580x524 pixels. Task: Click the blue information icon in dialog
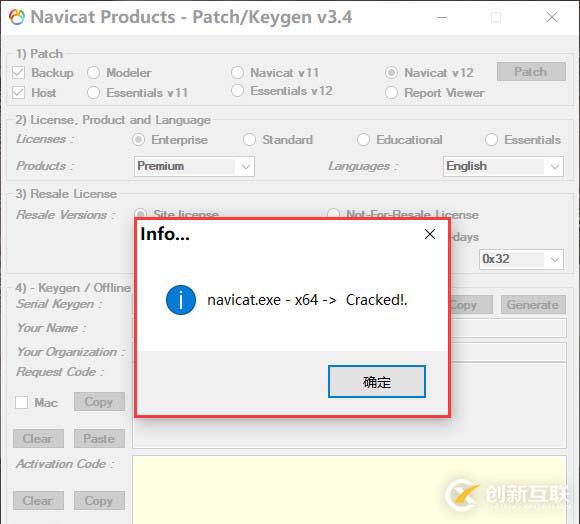[181, 300]
